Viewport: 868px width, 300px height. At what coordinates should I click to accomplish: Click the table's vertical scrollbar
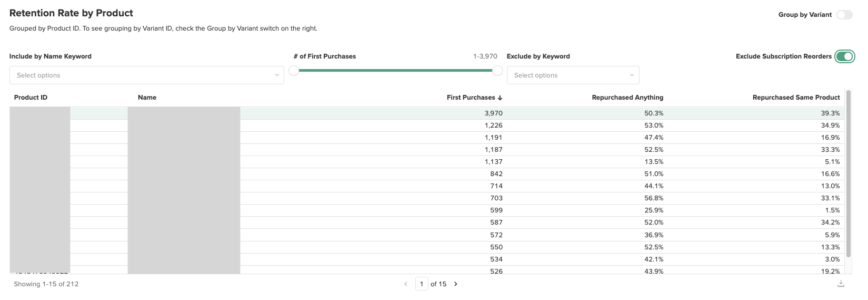coord(848,174)
